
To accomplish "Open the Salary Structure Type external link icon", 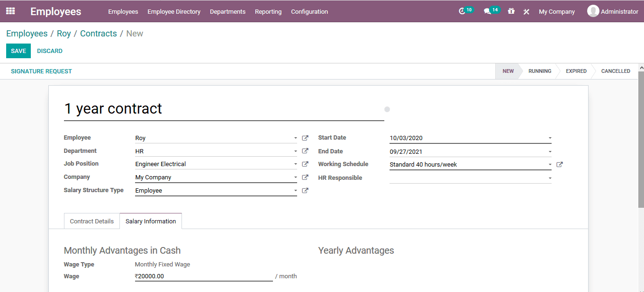I will [305, 190].
